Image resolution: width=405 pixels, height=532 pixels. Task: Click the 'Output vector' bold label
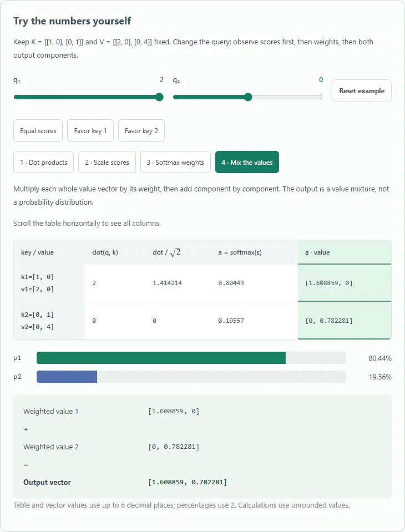click(x=47, y=482)
